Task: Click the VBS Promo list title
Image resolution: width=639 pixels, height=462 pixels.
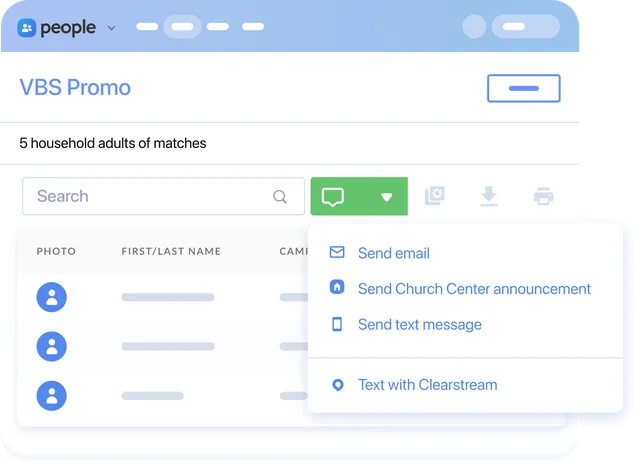Action: click(75, 87)
